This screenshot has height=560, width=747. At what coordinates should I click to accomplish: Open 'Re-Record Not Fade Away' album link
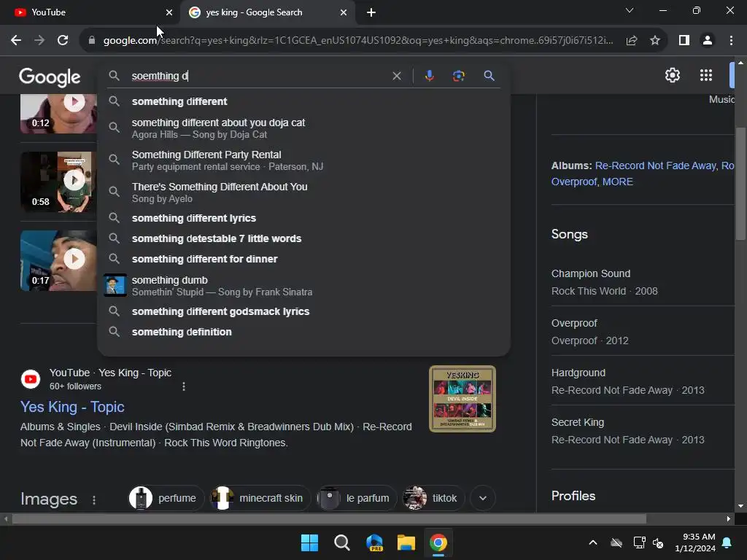[x=656, y=166]
